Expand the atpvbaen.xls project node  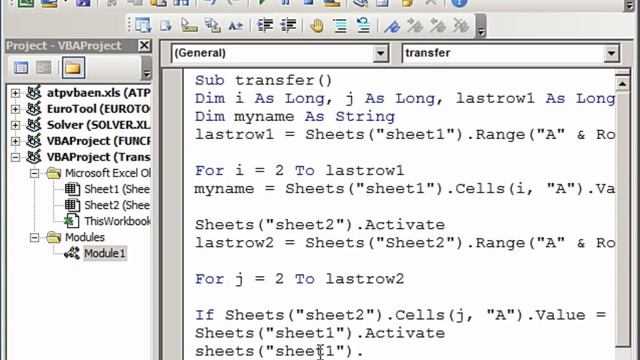pyautogui.click(x=15, y=93)
